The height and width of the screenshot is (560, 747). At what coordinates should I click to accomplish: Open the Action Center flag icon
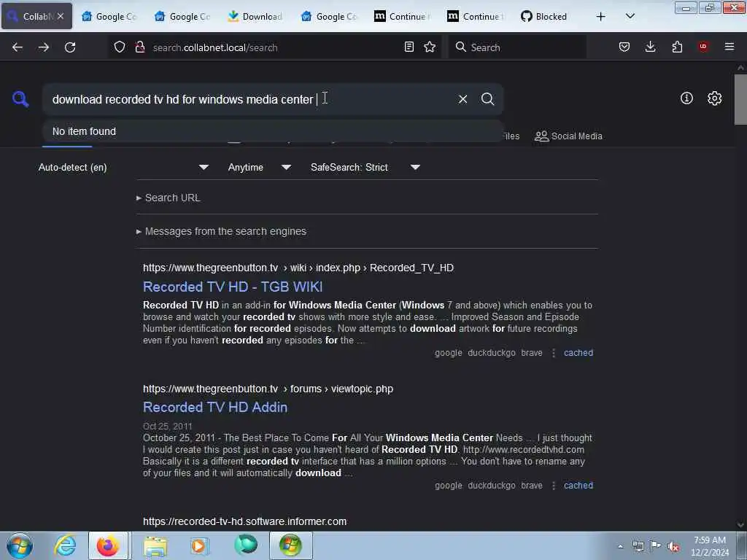click(x=655, y=546)
